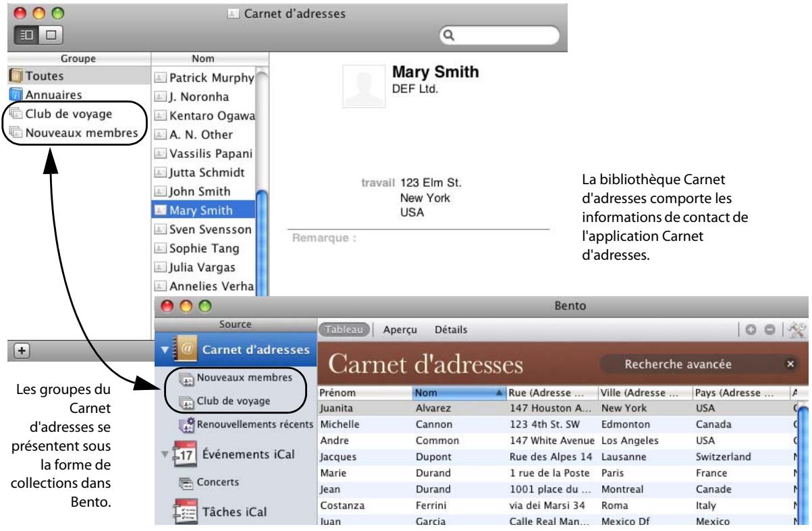The image size is (812, 531).
Task: Switch to Tableau view in Bento
Action: pyautogui.click(x=344, y=329)
